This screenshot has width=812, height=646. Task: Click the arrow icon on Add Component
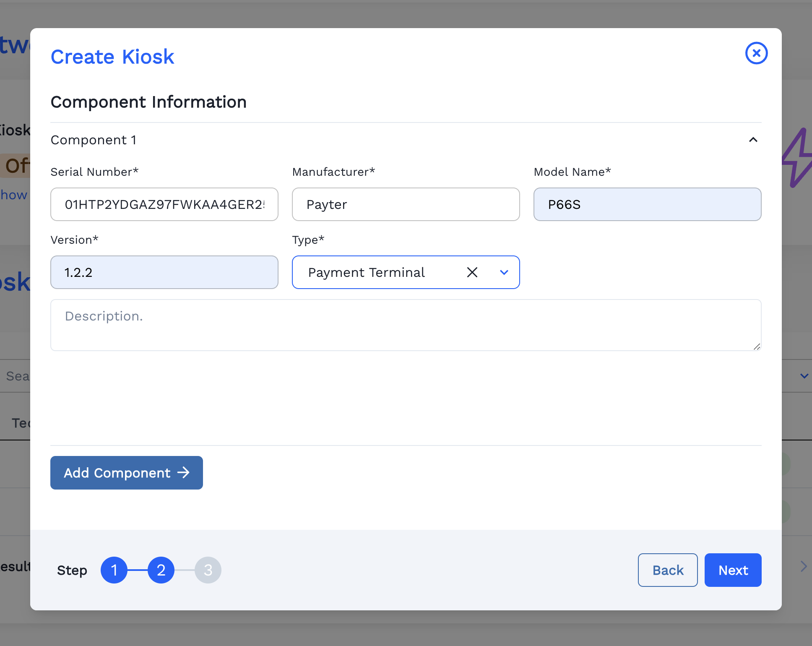point(184,473)
